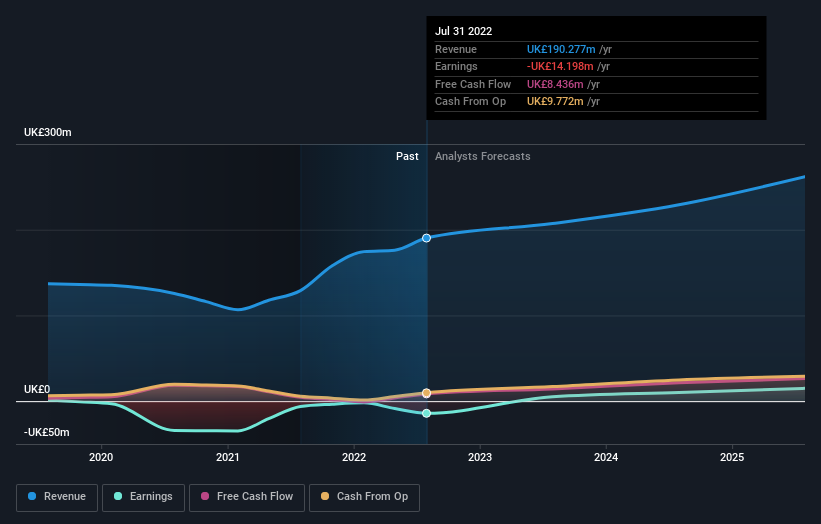Select the Earnings data point marker
Image resolution: width=821 pixels, height=524 pixels.
pyautogui.click(x=426, y=414)
